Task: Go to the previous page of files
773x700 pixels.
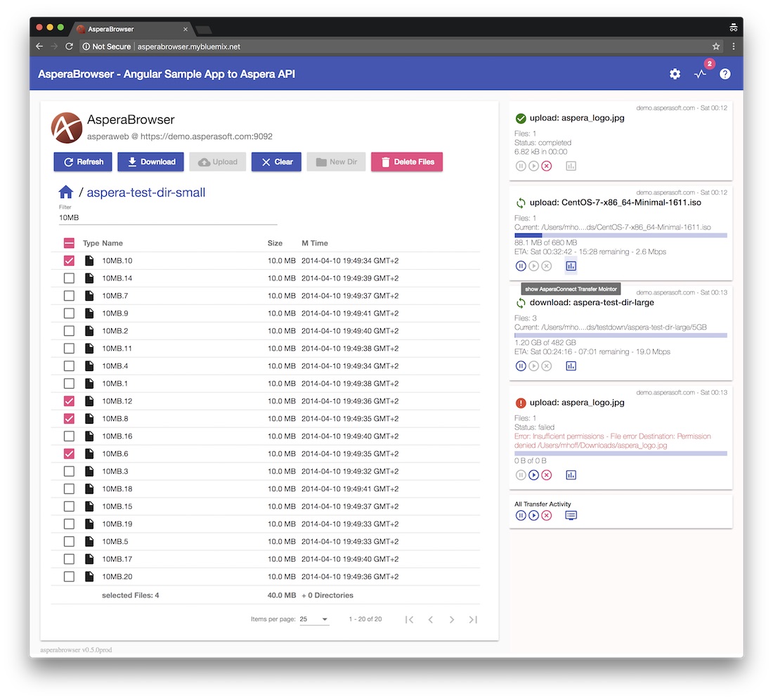Action: 430,619
